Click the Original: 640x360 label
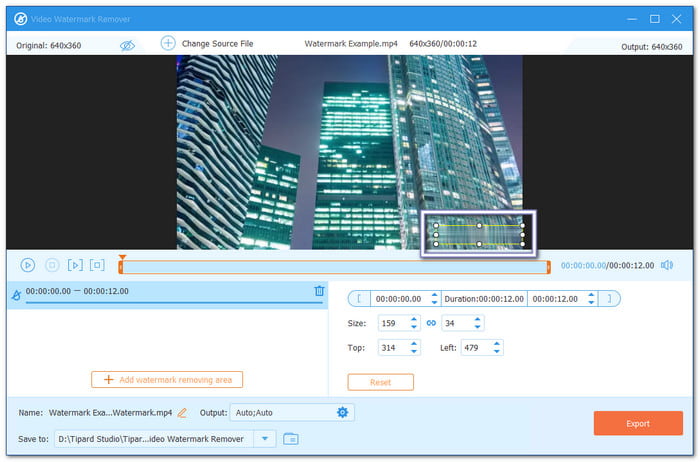The height and width of the screenshot is (462, 700). [x=49, y=46]
